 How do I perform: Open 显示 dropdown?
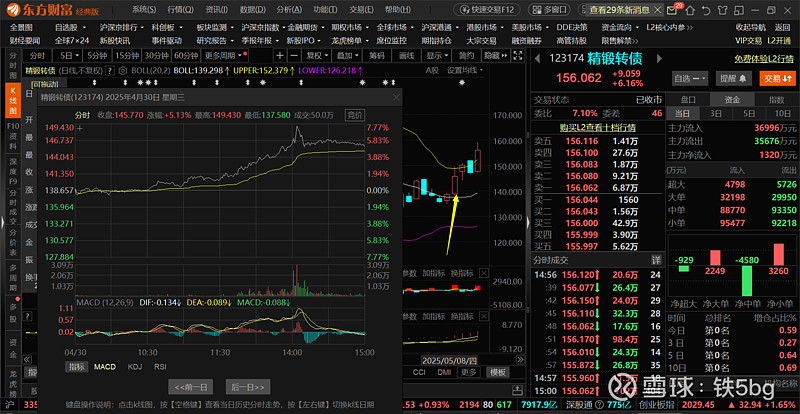(437, 56)
